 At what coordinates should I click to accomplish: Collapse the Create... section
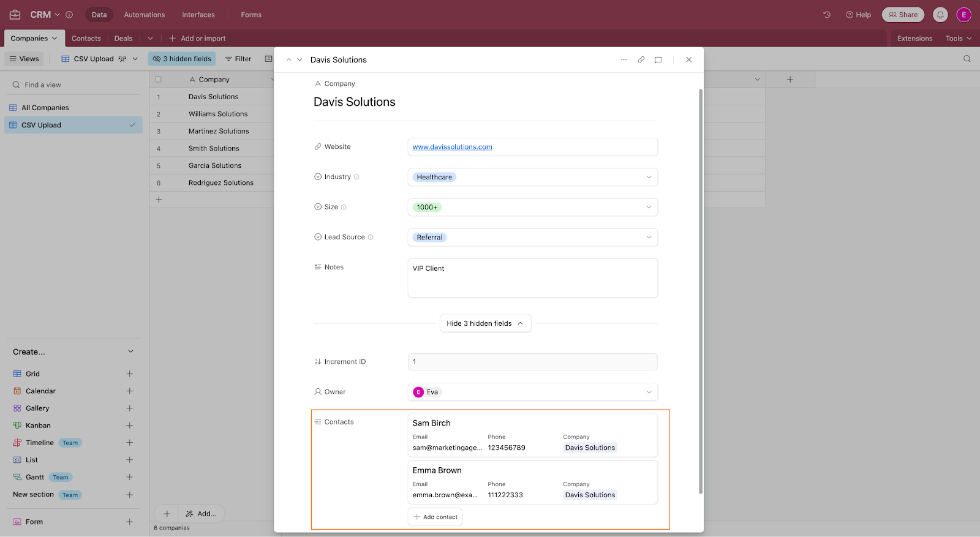click(130, 351)
